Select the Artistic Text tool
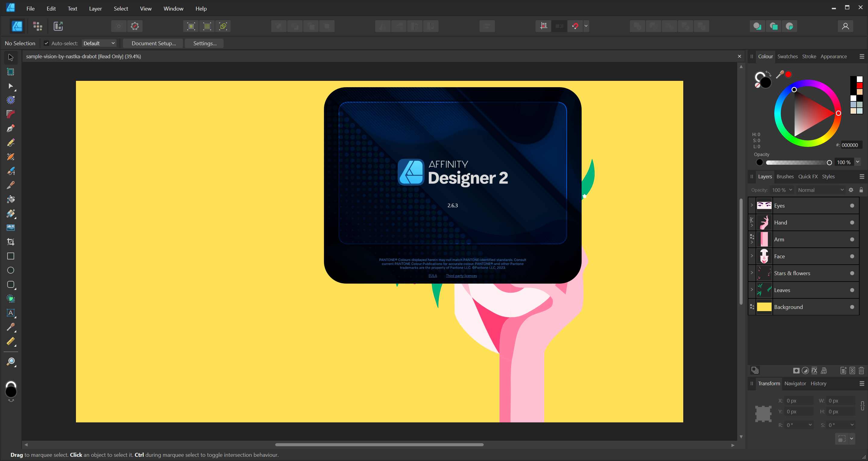The image size is (868, 461). (11, 313)
